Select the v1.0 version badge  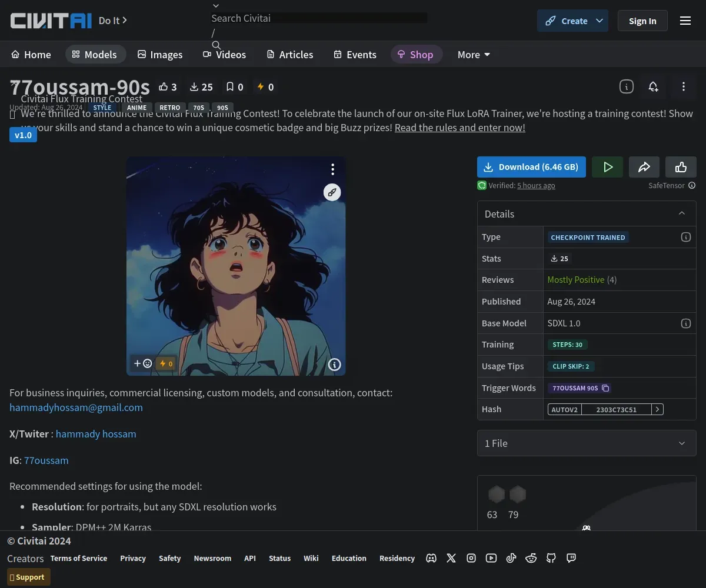(23, 135)
